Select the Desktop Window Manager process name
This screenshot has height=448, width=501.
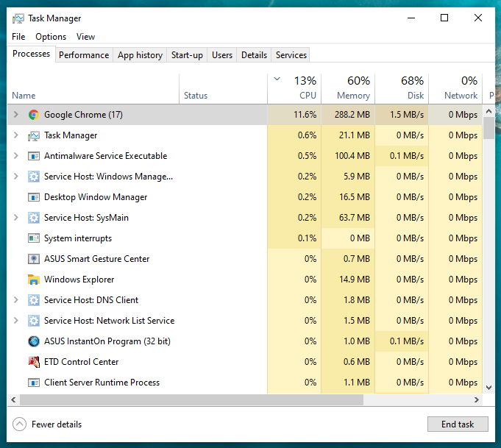point(96,197)
